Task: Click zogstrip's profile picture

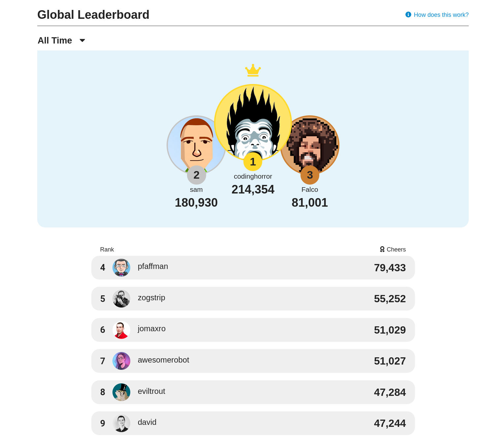Action: pyautogui.click(x=121, y=299)
